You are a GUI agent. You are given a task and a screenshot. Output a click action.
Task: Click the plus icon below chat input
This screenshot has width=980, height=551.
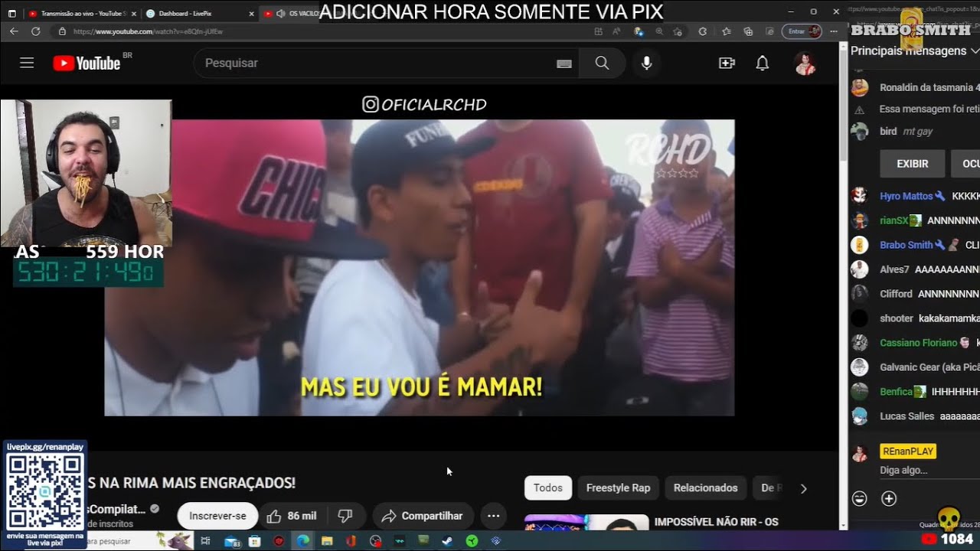(889, 499)
